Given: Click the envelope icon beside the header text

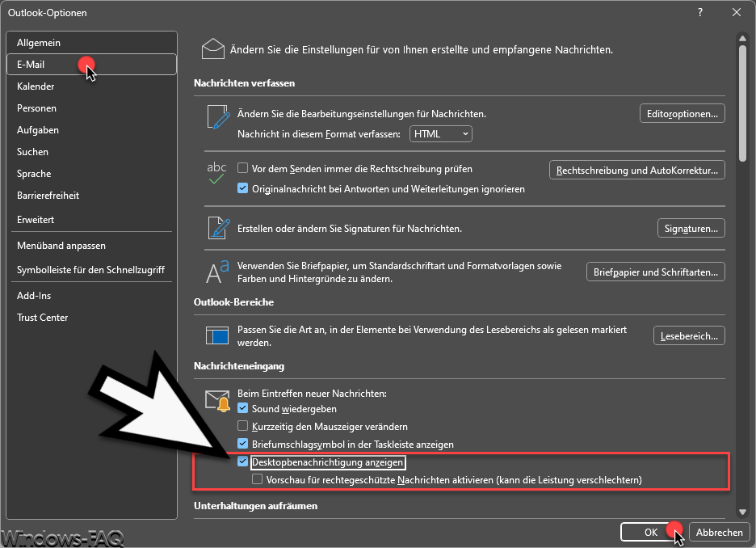Looking at the screenshot, I should click(x=213, y=49).
